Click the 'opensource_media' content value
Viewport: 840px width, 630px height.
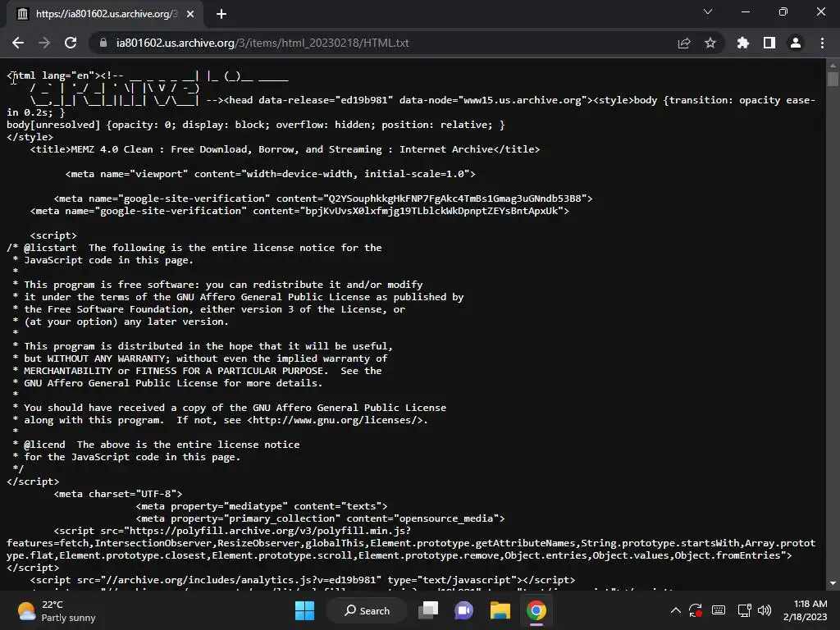pos(446,518)
